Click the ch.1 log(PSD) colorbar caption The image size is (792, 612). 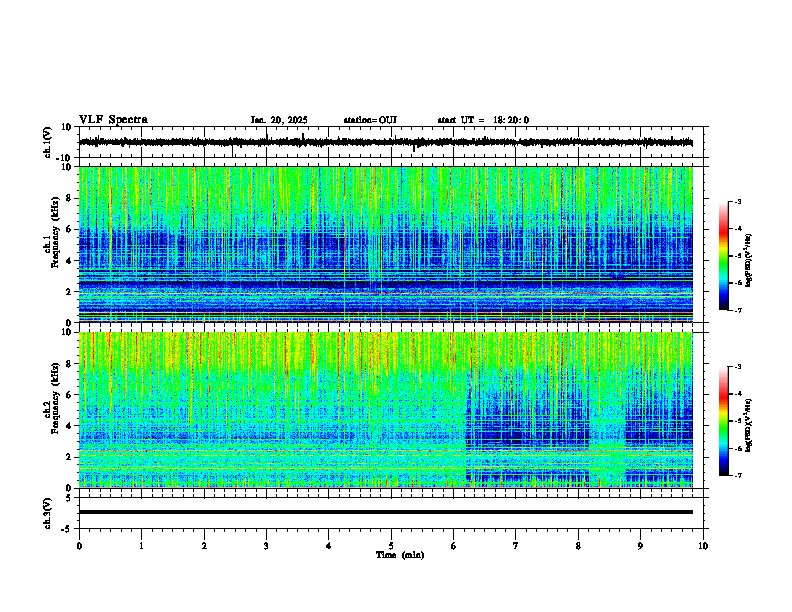(748, 260)
